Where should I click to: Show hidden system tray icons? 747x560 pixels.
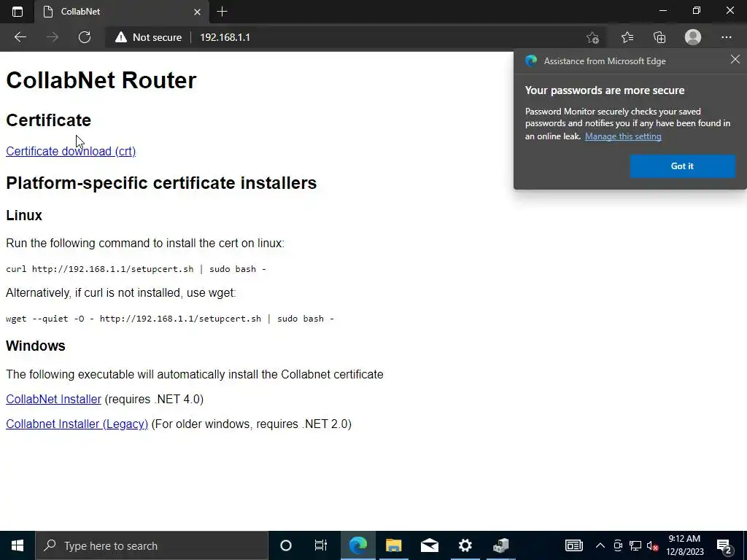tap(600, 545)
